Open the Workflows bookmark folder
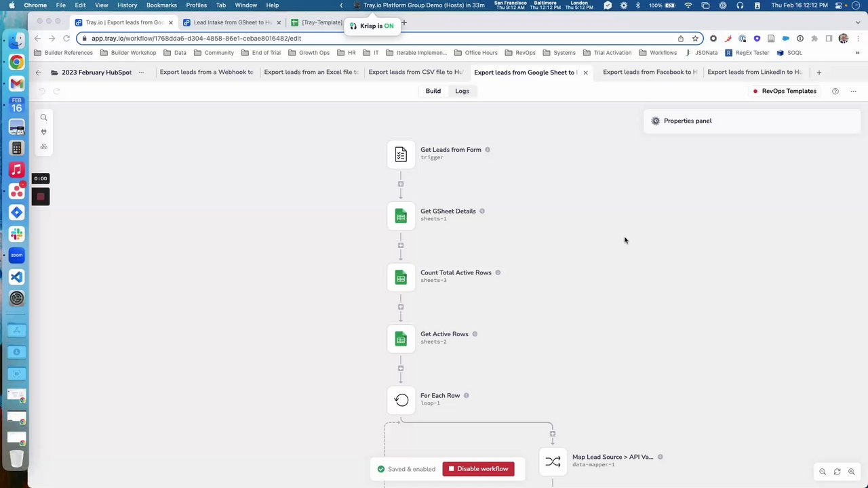Image resolution: width=868 pixels, height=488 pixels. [x=657, y=53]
